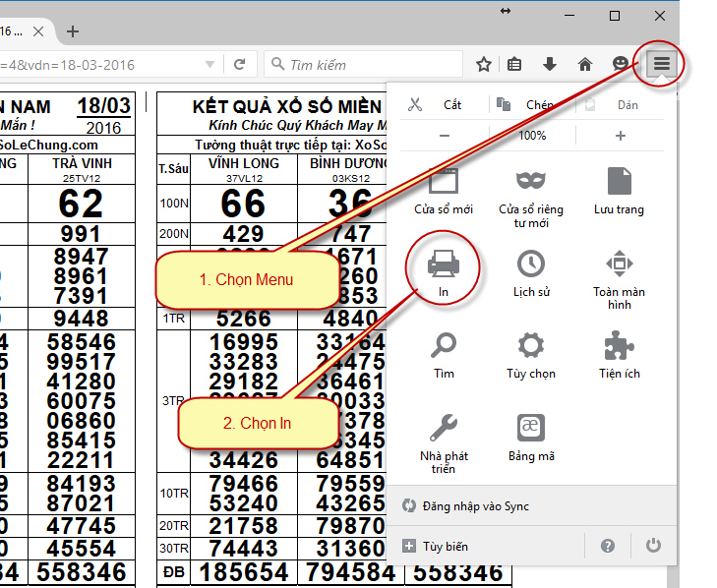This screenshot has width=717, height=588.
Task: Click zoom out minus button
Action: pos(445,136)
